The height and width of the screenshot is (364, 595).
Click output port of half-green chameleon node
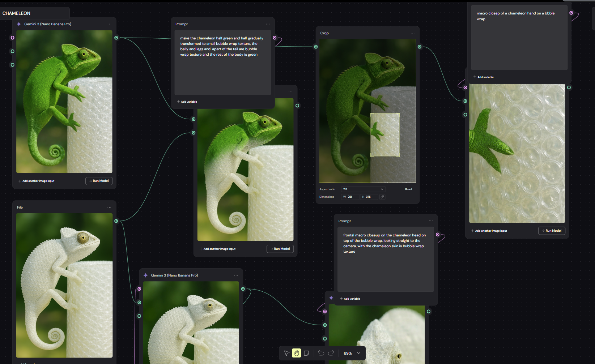tap(297, 106)
